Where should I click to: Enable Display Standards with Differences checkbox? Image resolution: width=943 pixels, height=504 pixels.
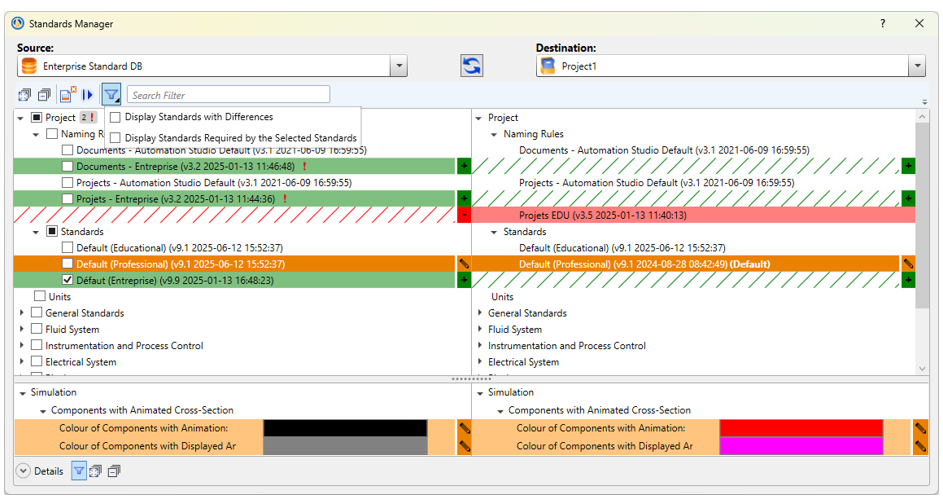coord(116,117)
